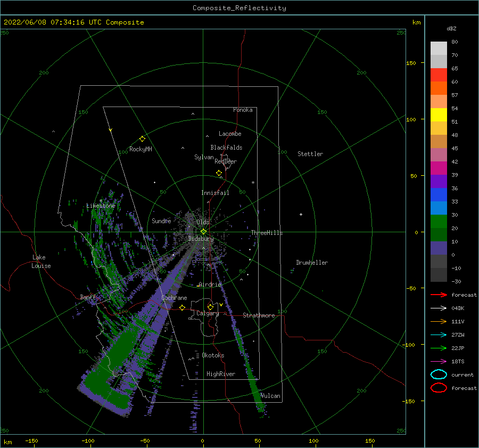Pick the magenta swatch in dBZ scale
The height and width of the screenshot is (448, 479).
[439, 168]
